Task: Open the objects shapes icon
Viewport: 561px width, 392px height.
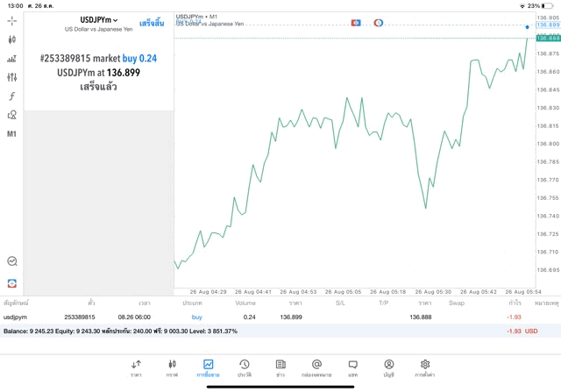Action: (11, 115)
